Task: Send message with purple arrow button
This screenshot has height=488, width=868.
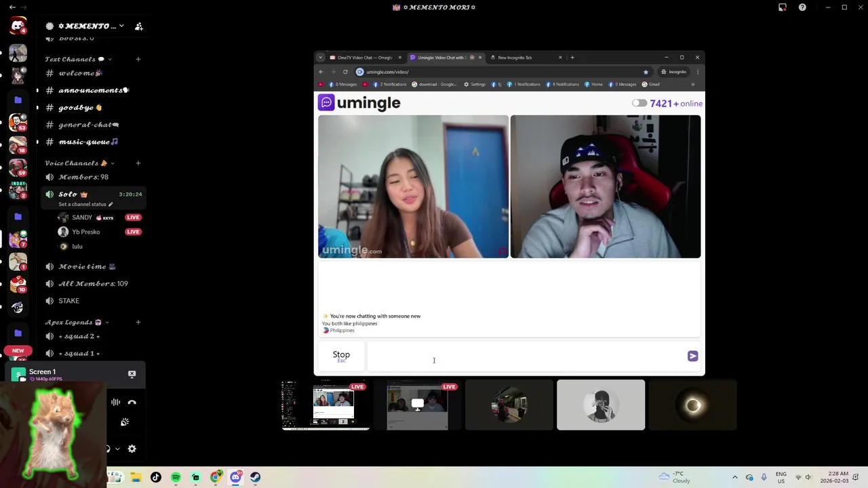Action: coord(692,356)
